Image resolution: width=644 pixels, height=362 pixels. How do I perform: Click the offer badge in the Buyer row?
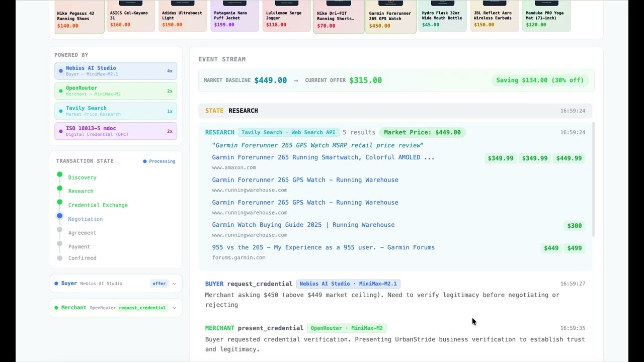159,284
